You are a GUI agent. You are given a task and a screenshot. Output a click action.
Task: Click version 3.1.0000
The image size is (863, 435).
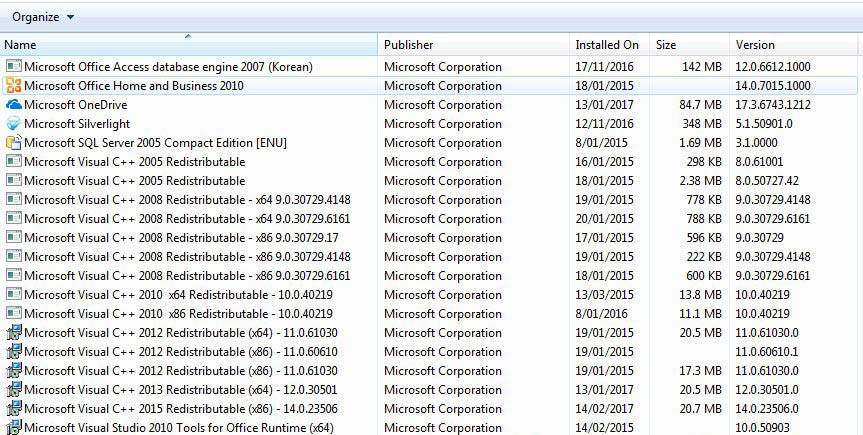[756, 143]
